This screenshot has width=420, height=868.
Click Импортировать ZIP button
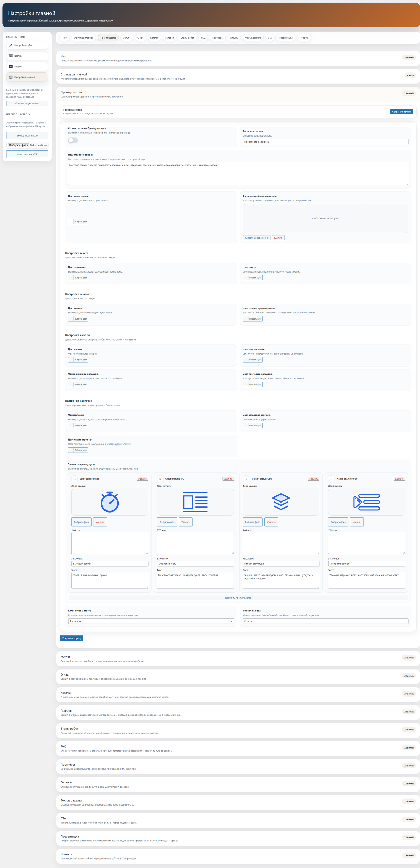[27, 154]
